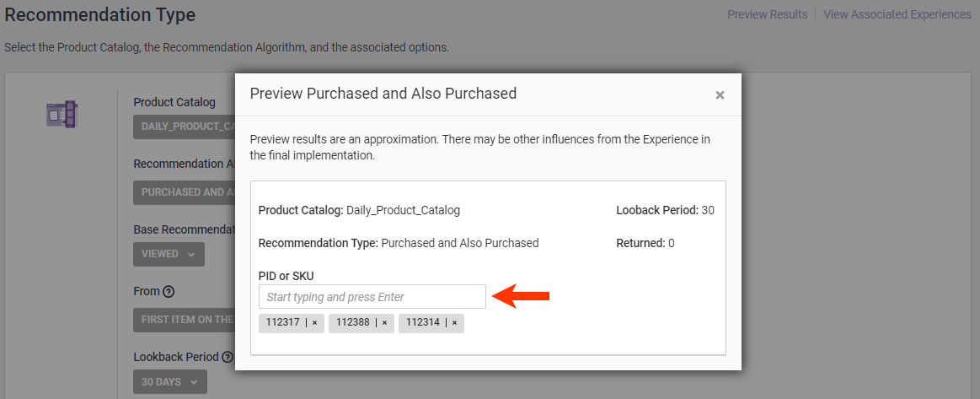This screenshot has height=399, width=980.
Task: Delete the 112314 tag with its x icon
Action: [454, 323]
